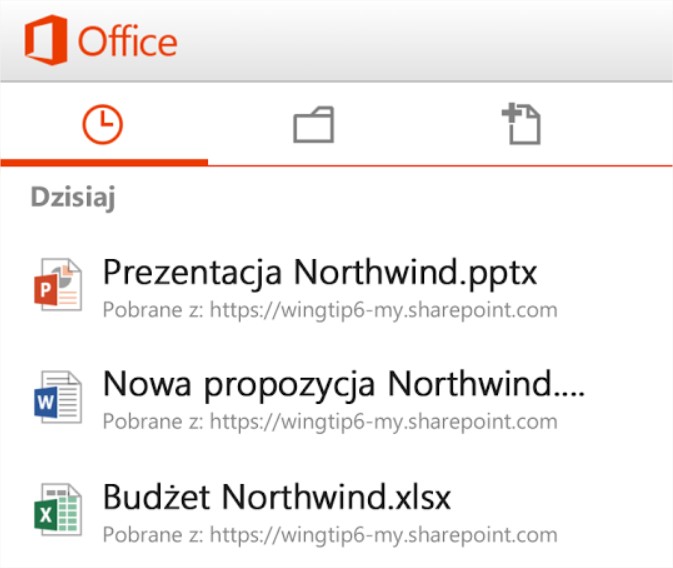
Task: Click the Dzisiaj section header
Action: point(73,197)
